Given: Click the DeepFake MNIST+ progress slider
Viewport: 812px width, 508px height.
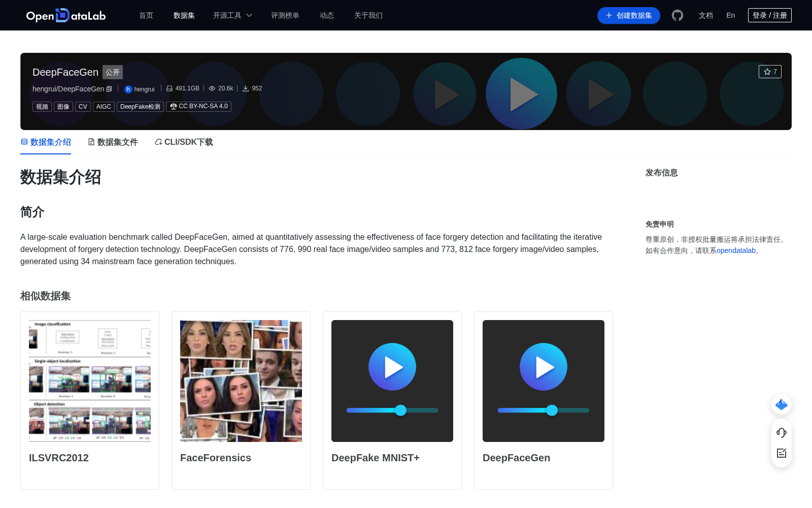Looking at the screenshot, I should [392, 410].
